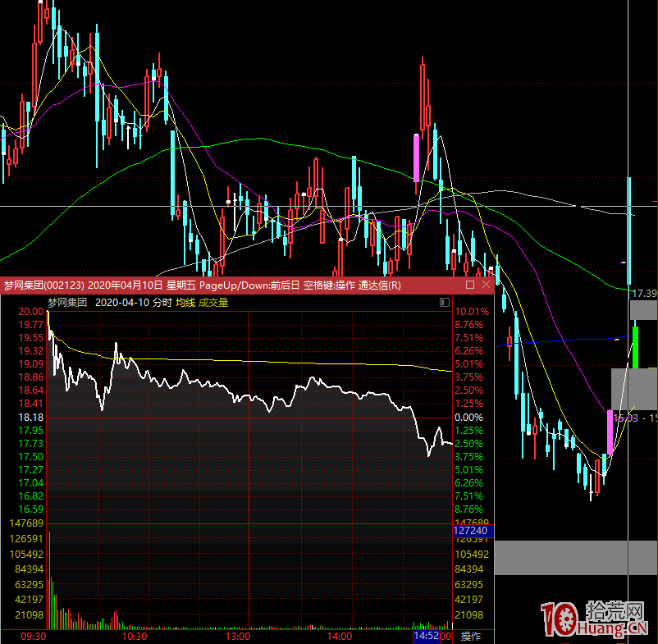Click the highlighted 14:52 time marker
The height and width of the screenshot is (644, 658).
click(x=425, y=637)
